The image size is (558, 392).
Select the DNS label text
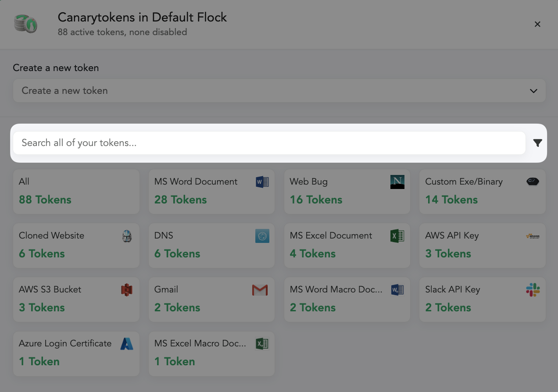164,235
